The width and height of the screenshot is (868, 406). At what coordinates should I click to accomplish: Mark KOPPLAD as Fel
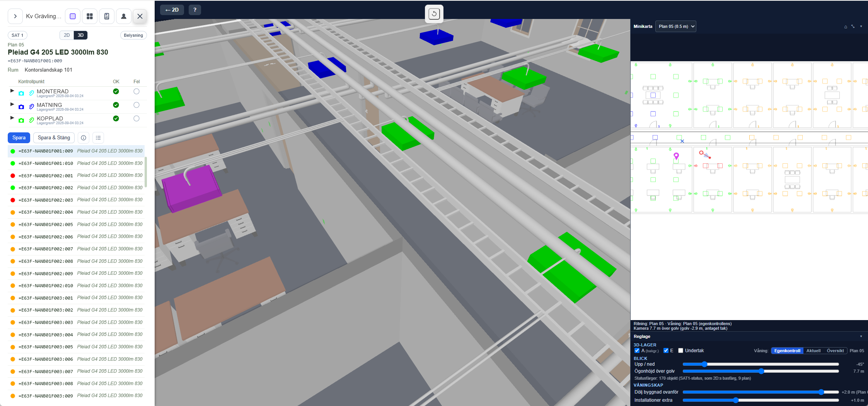click(x=136, y=118)
